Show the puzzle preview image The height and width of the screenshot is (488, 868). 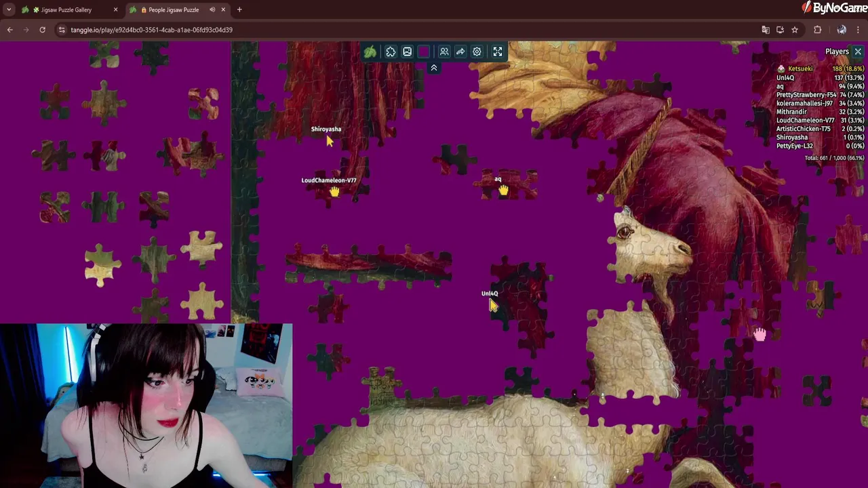[x=407, y=52]
